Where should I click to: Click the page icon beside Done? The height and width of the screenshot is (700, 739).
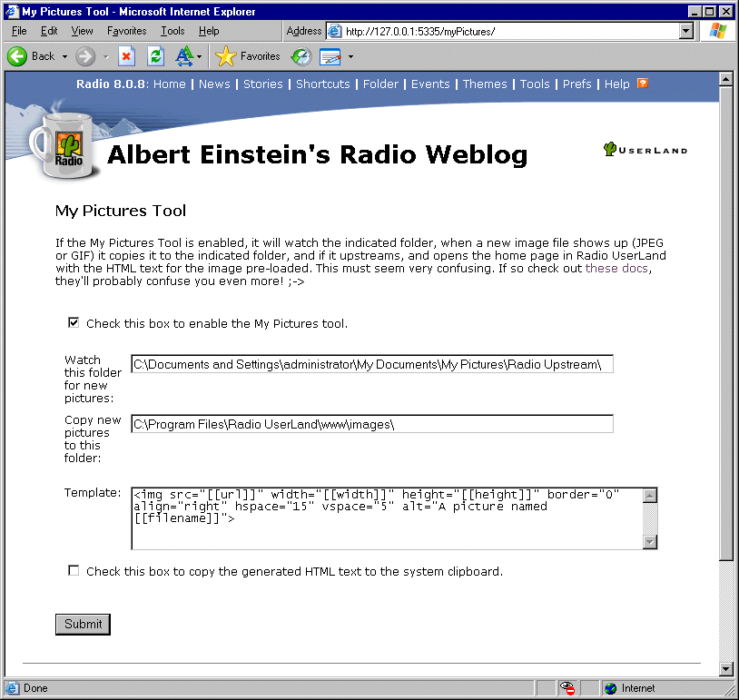pyautogui.click(x=13, y=688)
